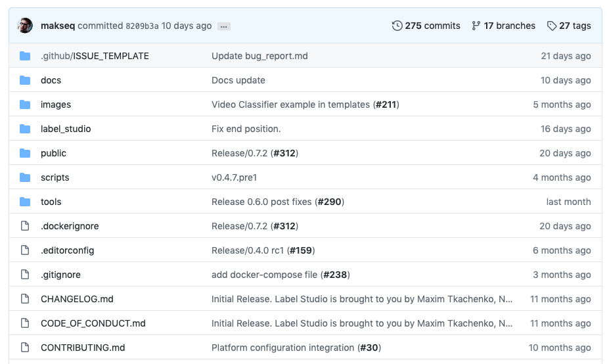Click folder icon for label_studio
Image resolution: width=607 pixels, height=364 pixels.
(25, 129)
